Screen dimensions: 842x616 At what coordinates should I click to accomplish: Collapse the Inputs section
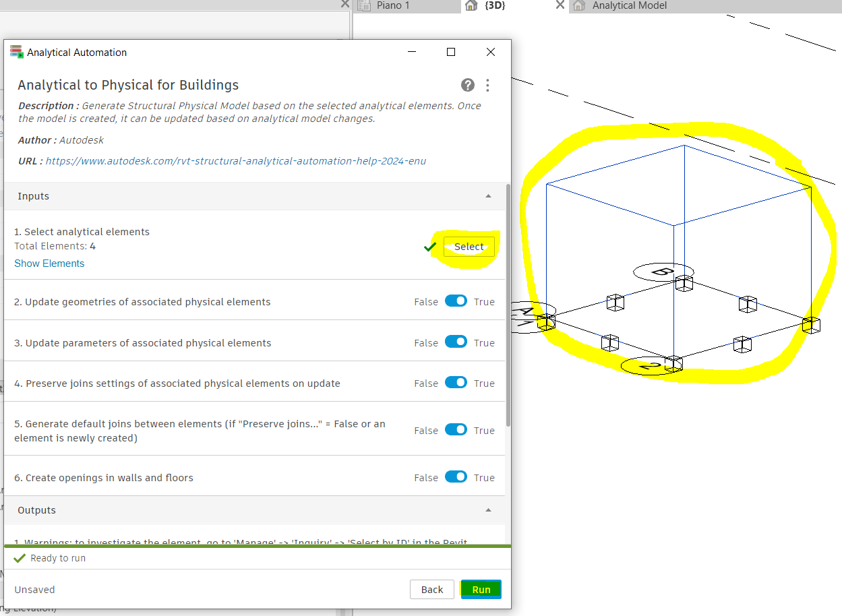click(488, 196)
